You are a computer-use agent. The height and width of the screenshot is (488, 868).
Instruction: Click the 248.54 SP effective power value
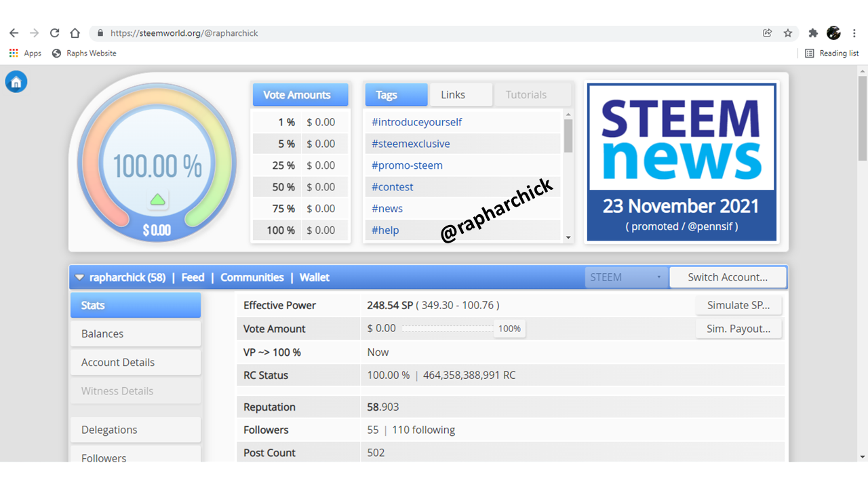[x=390, y=306]
